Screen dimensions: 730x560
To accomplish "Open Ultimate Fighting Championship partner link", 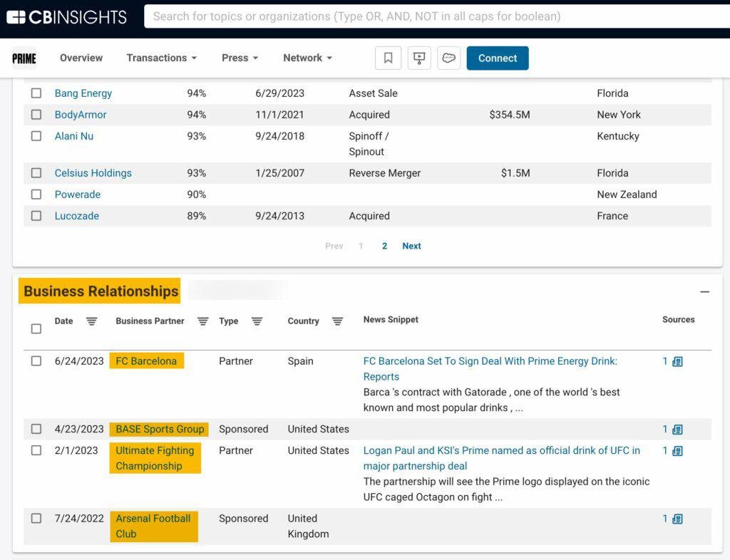I will click(155, 458).
